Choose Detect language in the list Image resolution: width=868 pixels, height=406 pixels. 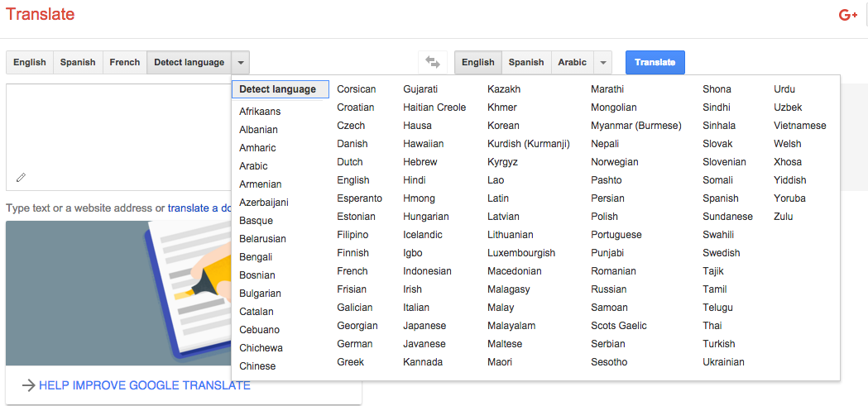(x=281, y=89)
